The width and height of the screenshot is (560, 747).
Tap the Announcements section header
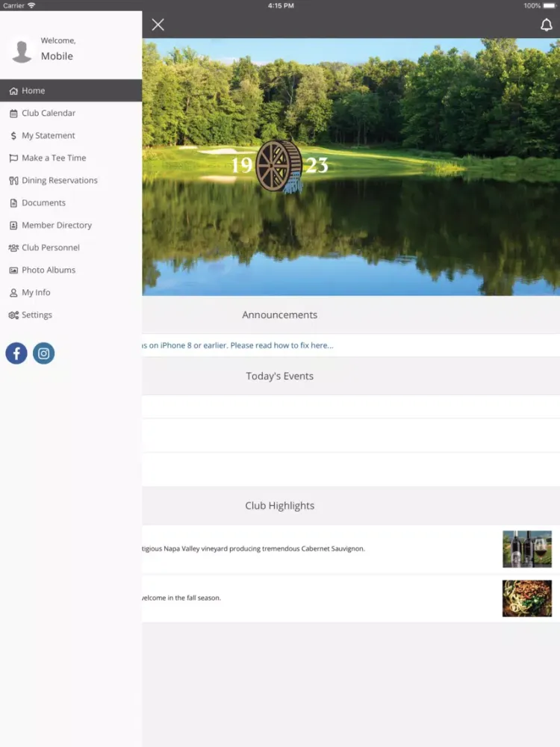279,315
